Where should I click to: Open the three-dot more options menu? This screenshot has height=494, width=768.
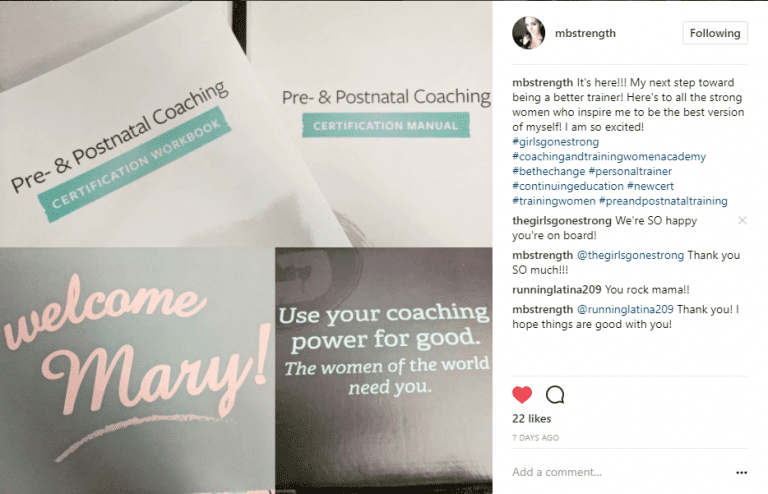pos(742,472)
